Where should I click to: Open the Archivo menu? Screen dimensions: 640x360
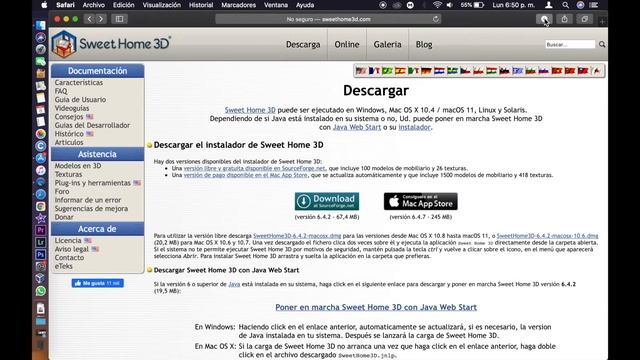pos(93,5)
